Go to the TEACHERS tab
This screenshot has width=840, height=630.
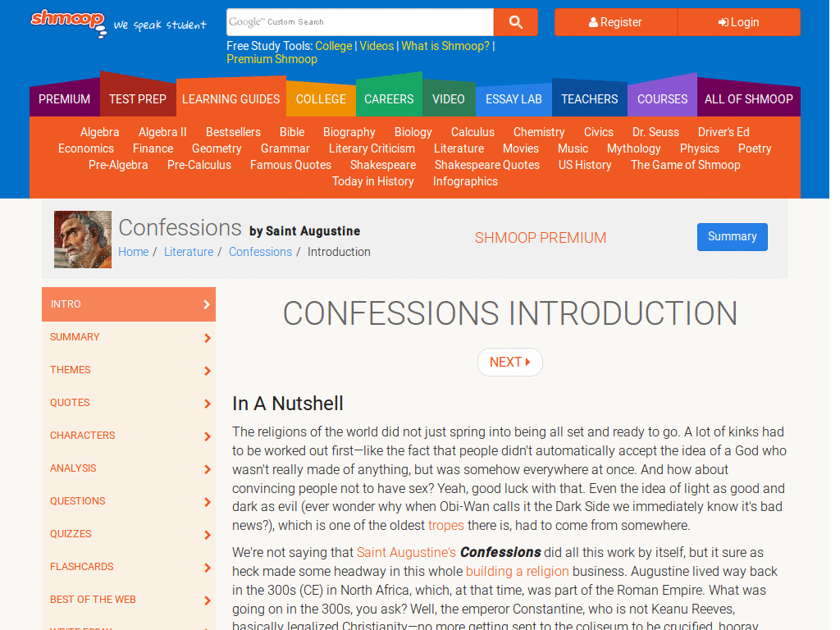pyautogui.click(x=589, y=99)
